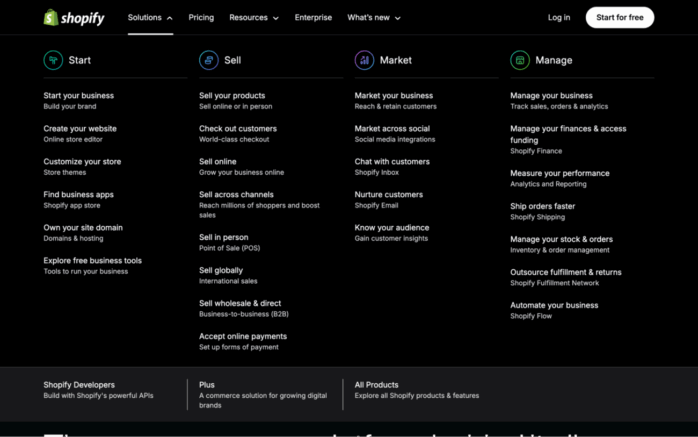The image size is (698, 437).
Task: Click the Manage section icon
Action: [520, 60]
